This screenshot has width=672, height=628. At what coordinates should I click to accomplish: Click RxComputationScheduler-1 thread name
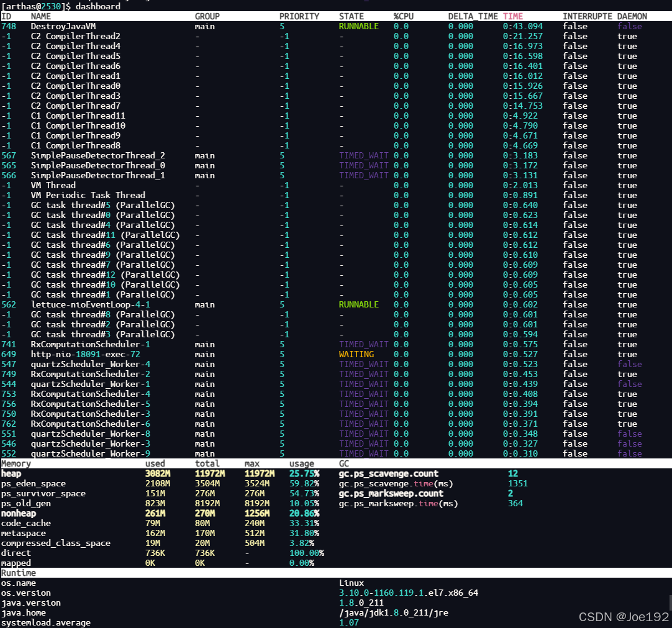coord(91,345)
